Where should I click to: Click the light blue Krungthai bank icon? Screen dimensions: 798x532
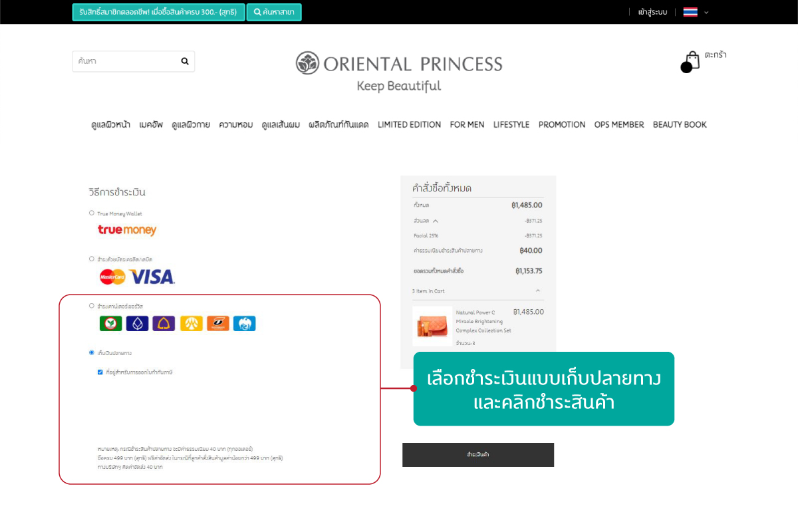coord(245,324)
